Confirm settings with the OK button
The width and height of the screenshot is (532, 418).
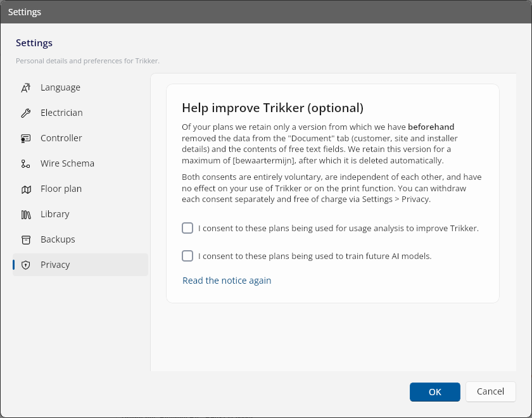coord(435,392)
